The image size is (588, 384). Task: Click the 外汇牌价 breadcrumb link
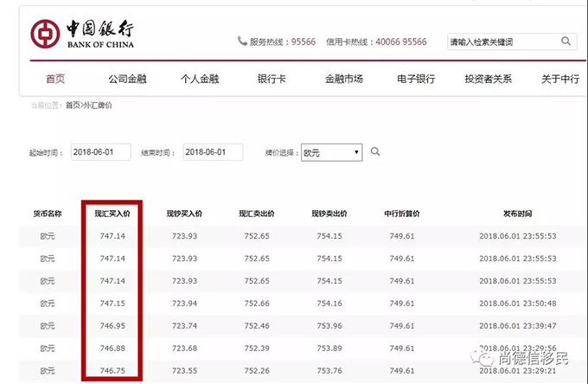coord(98,106)
